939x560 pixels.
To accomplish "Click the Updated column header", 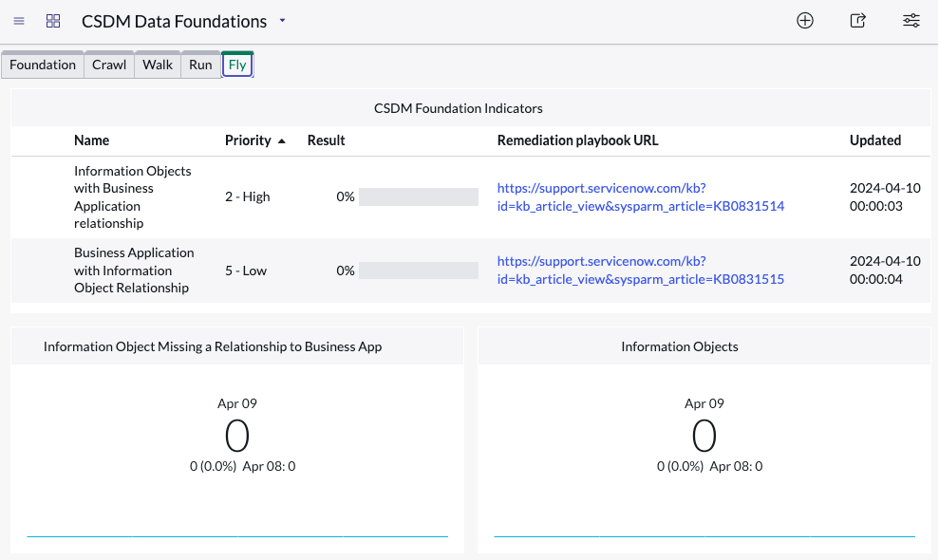I will coord(875,140).
